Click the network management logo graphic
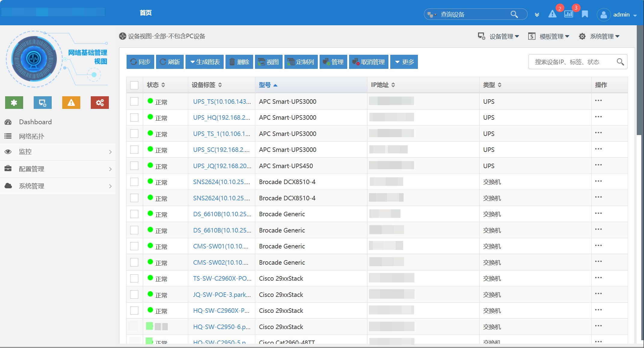 pos(57,59)
